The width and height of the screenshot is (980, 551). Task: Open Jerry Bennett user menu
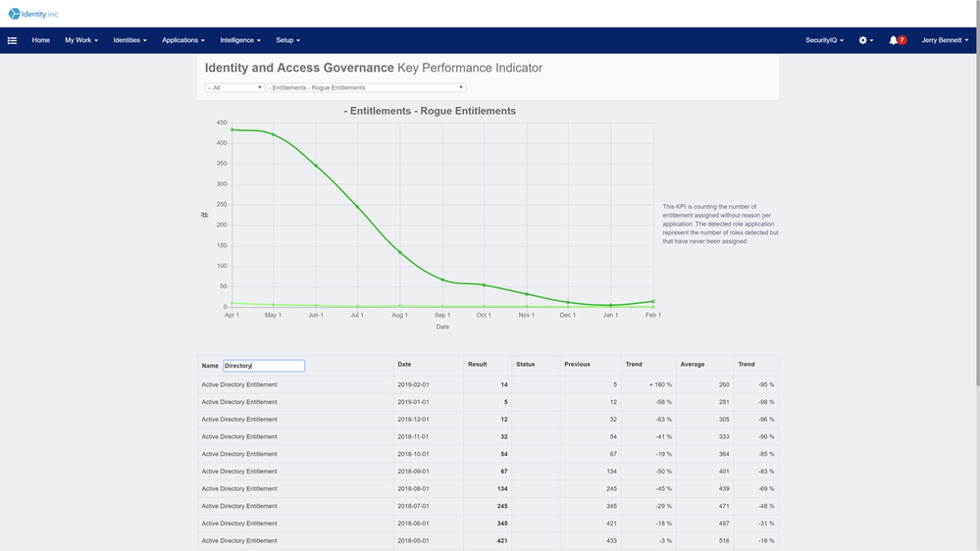pyautogui.click(x=945, y=41)
